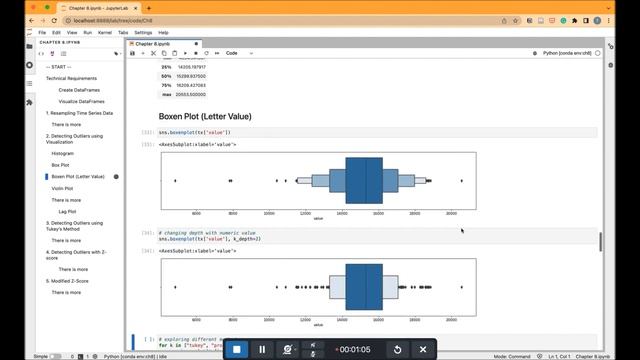640x360 pixels.
Task: Toggle code cell numbering in table of contents
Action: pos(41,53)
